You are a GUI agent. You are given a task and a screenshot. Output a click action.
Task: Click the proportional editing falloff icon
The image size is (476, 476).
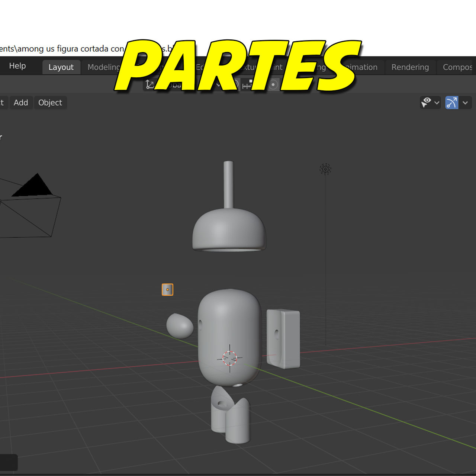pos(273,84)
